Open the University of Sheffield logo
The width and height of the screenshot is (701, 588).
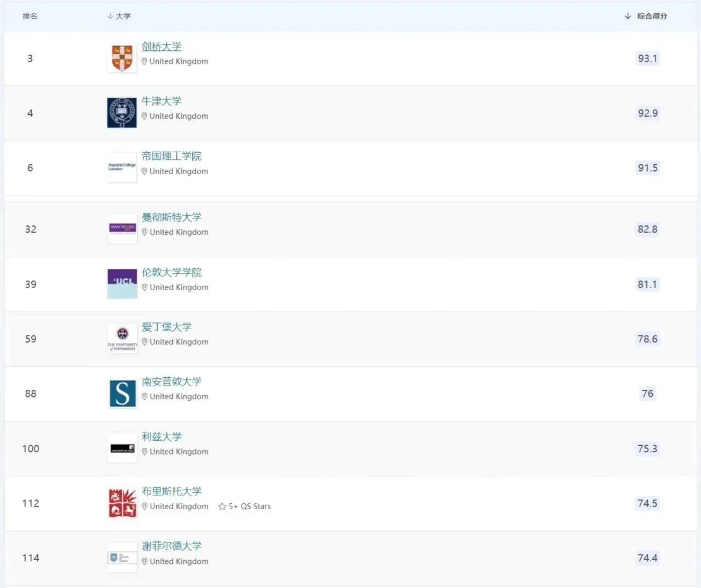click(122, 558)
